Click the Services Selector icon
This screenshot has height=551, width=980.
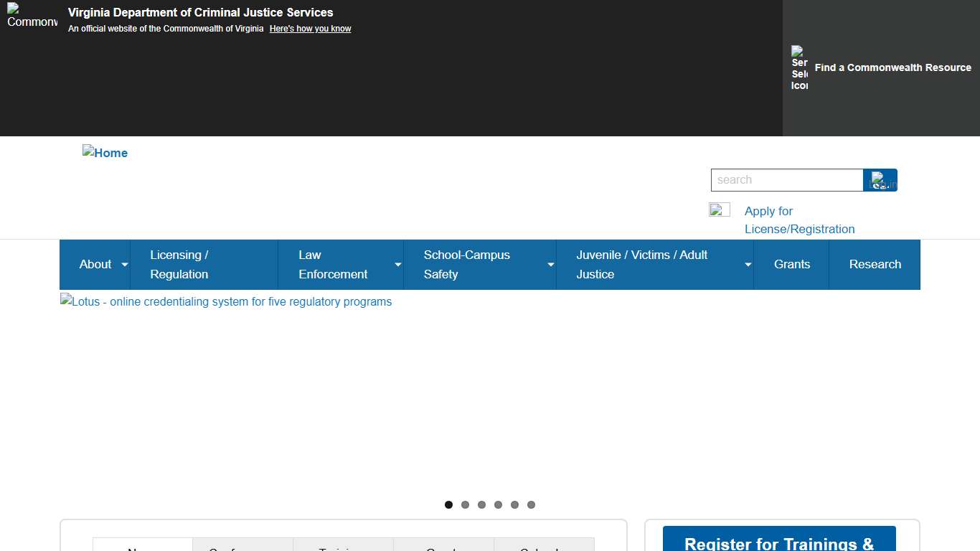[x=799, y=68]
